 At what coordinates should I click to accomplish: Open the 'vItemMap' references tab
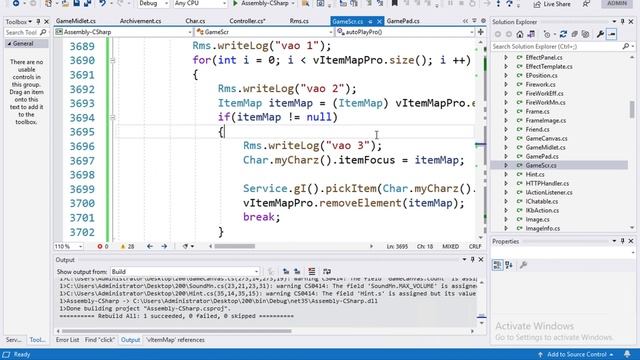[x=176, y=340]
